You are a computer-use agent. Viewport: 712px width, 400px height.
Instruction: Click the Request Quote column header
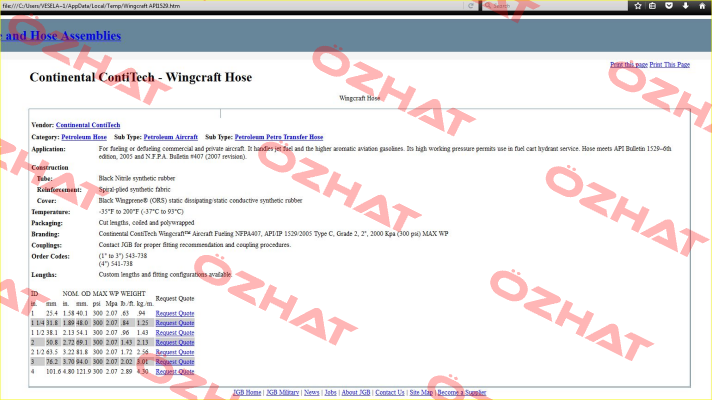175,298
